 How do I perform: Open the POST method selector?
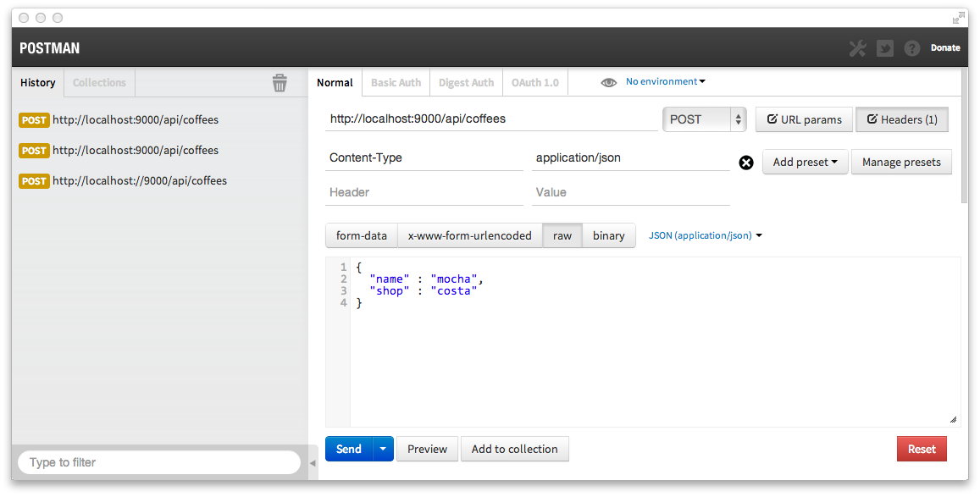pyautogui.click(x=705, y=119)
